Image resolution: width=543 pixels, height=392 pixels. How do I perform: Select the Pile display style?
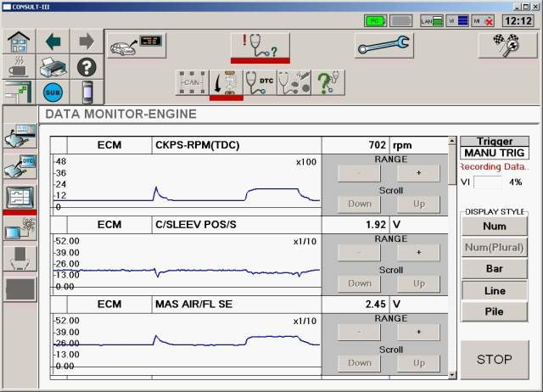(x=494, y=311)
